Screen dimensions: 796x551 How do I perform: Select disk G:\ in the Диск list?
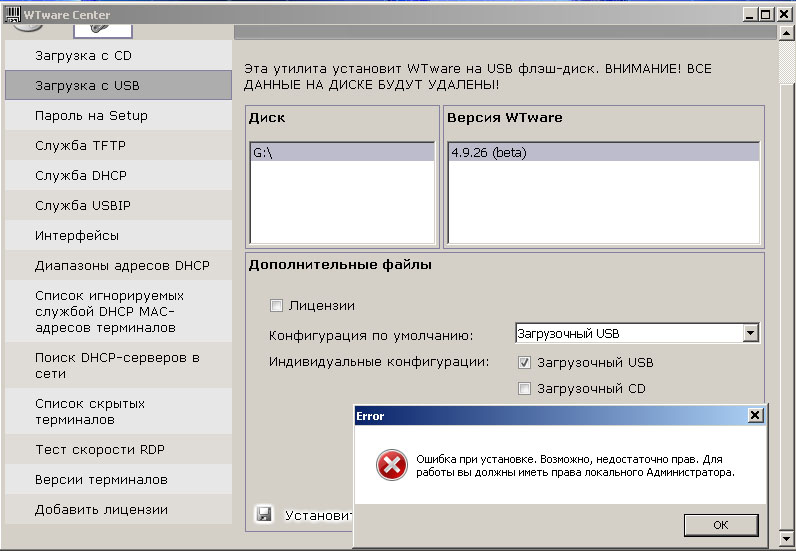[341, 153]
